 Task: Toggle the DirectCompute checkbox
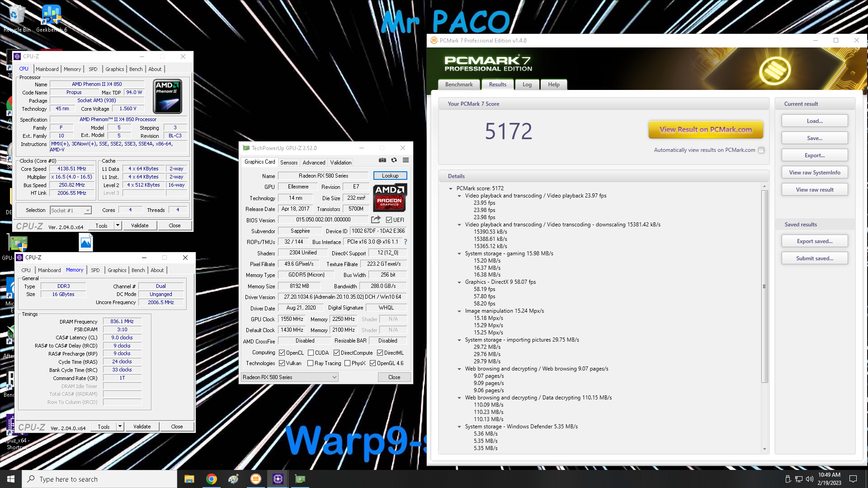(x=336, y=353)
